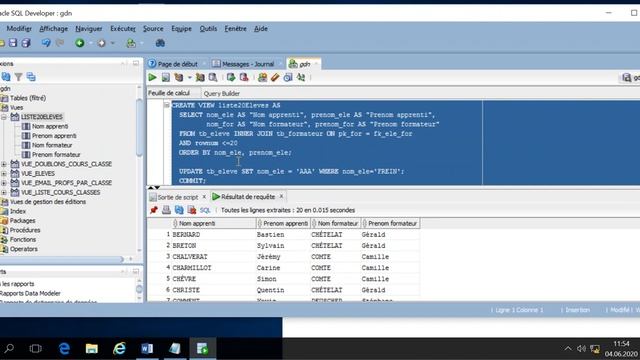Switch to the Sortie de script tab
This screenshot has height=360, width=640.
click(x=178, y=197)
